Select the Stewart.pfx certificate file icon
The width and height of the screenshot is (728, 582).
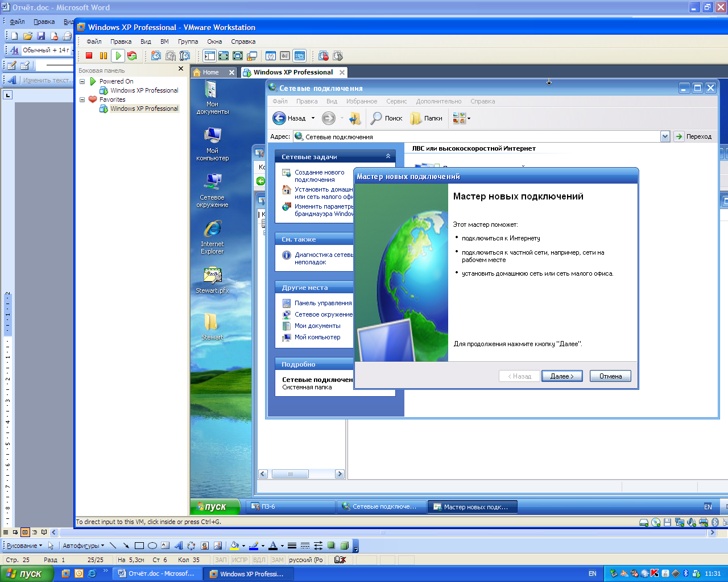point(212,280)
